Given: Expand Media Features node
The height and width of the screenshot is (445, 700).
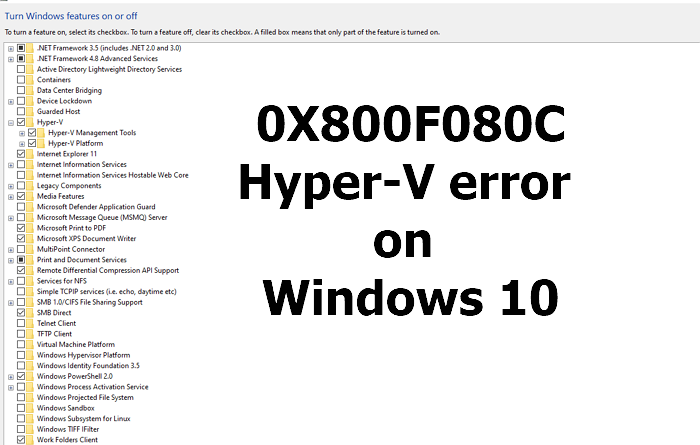Looking at the screenshot, I should [11, 196].
